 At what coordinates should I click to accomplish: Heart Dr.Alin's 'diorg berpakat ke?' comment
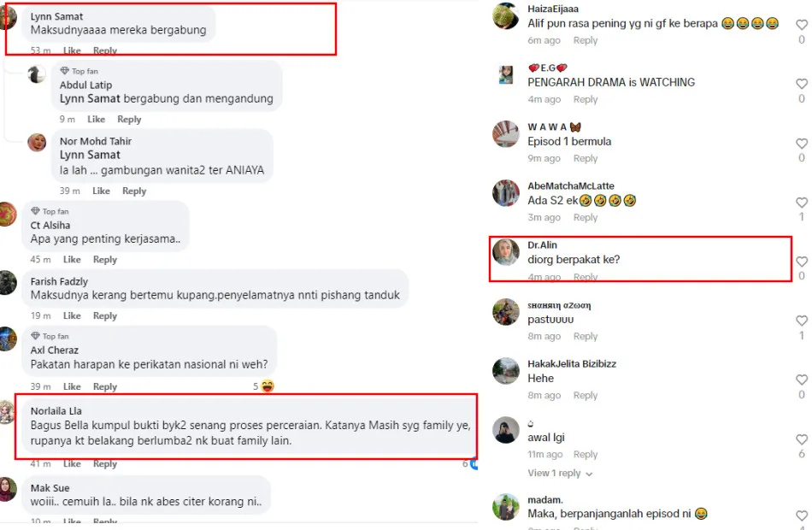[x=802, y=261]
